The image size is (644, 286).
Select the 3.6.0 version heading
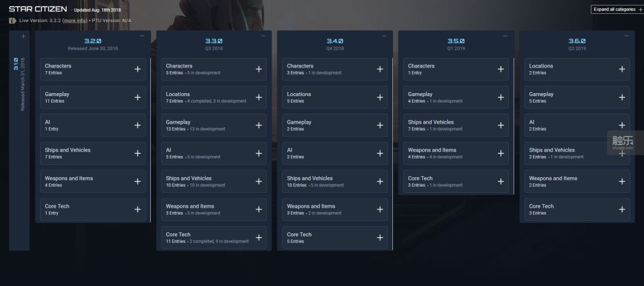(x=577, y=41)
